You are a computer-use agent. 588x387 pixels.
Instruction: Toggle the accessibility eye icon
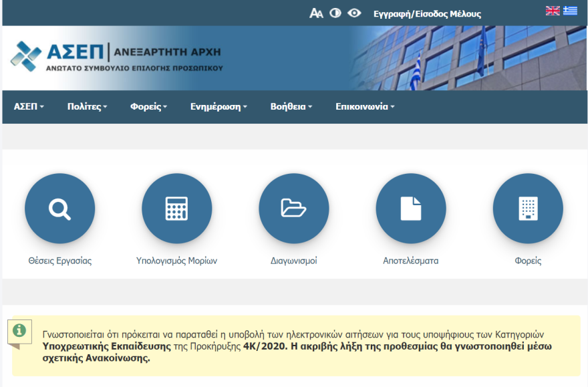(354, 13)
